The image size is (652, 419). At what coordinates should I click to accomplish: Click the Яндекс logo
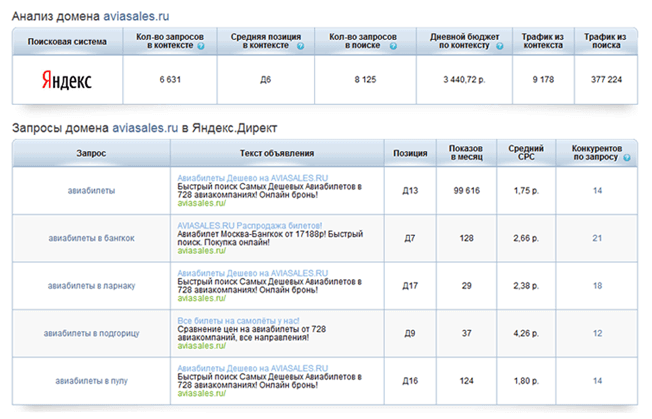pyautogui.click(x=67, y=80)
